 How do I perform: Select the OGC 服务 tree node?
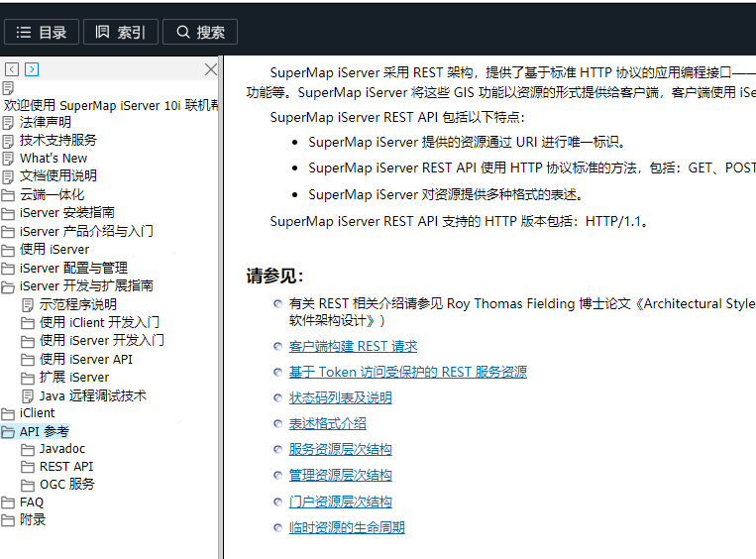(x=67, y=485)
